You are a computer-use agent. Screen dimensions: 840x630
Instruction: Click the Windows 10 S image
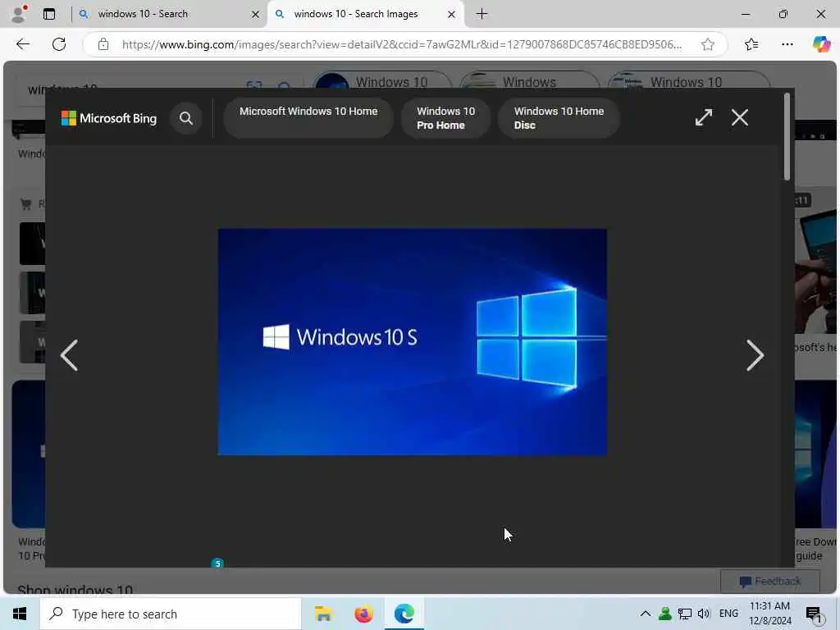click(412, 342)
